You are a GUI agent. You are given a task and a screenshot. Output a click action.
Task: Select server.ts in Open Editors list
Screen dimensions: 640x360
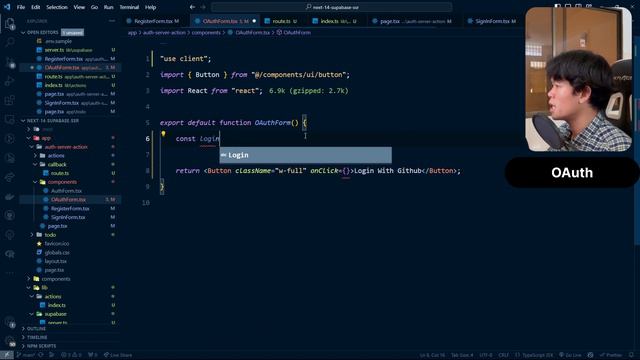click(69, 50)
